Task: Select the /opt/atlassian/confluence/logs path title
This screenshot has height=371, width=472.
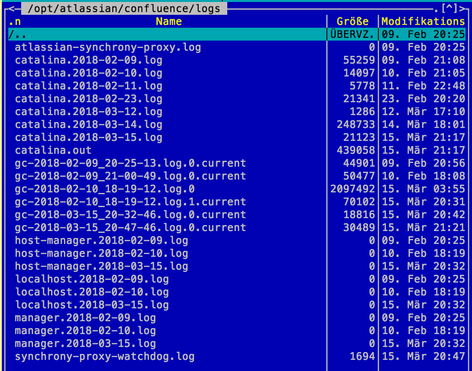Action: point(124,8)
